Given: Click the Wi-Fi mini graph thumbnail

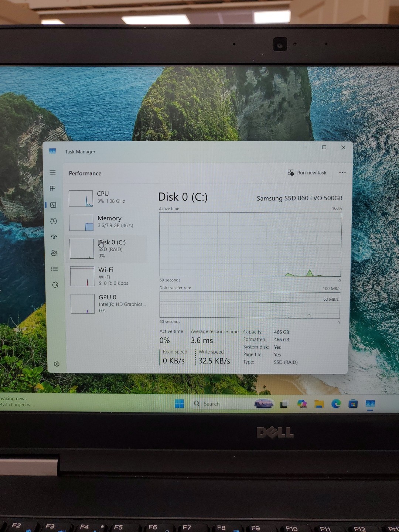Looking at the screenshot, I should [82, 276].
